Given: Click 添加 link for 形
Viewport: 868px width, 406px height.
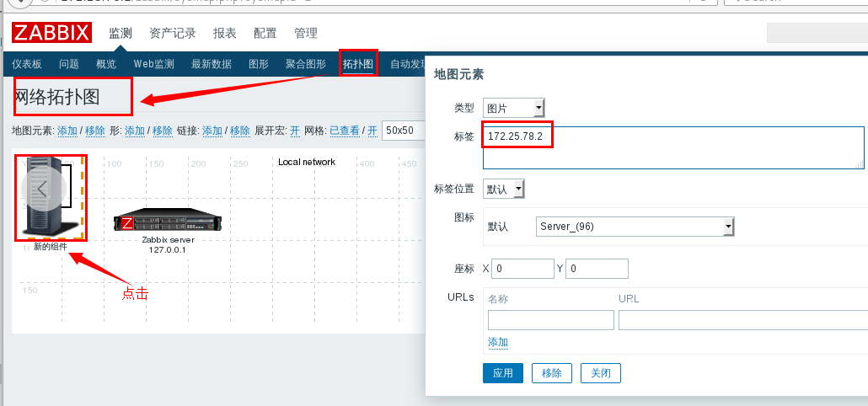Looking at the screenshot, I should [x=135, y=131].
